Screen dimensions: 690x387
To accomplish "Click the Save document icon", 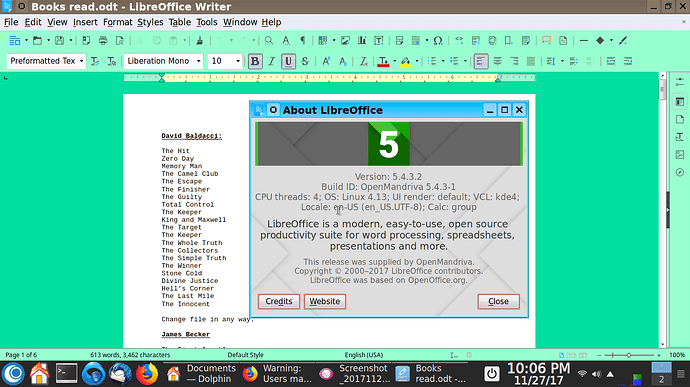I will (59, 41).
